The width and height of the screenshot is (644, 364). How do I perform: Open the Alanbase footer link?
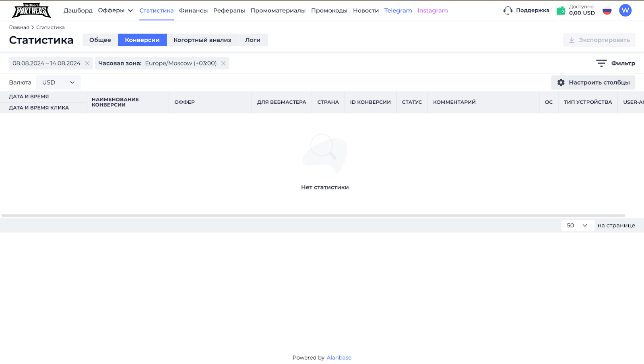(339, 358)
